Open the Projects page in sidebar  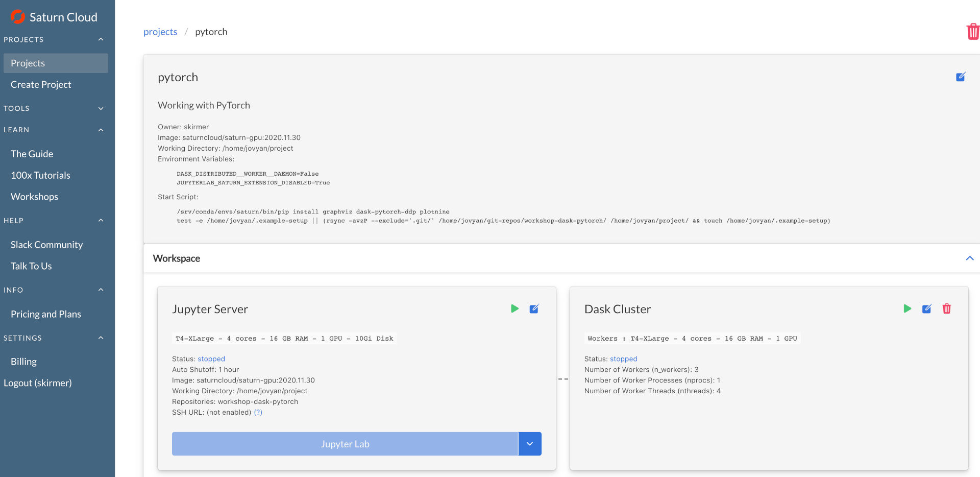tap(56, 63)
